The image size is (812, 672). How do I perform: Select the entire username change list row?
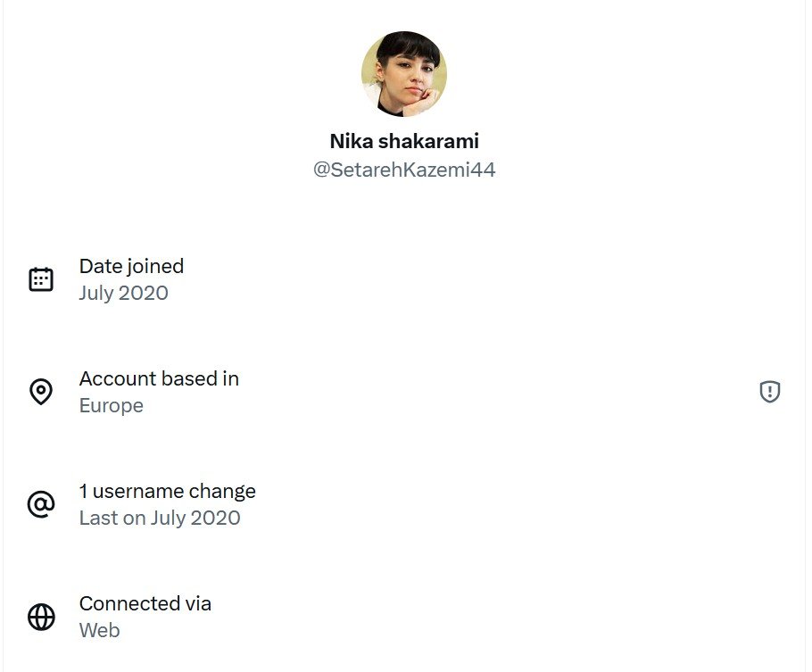coord(446,504)
